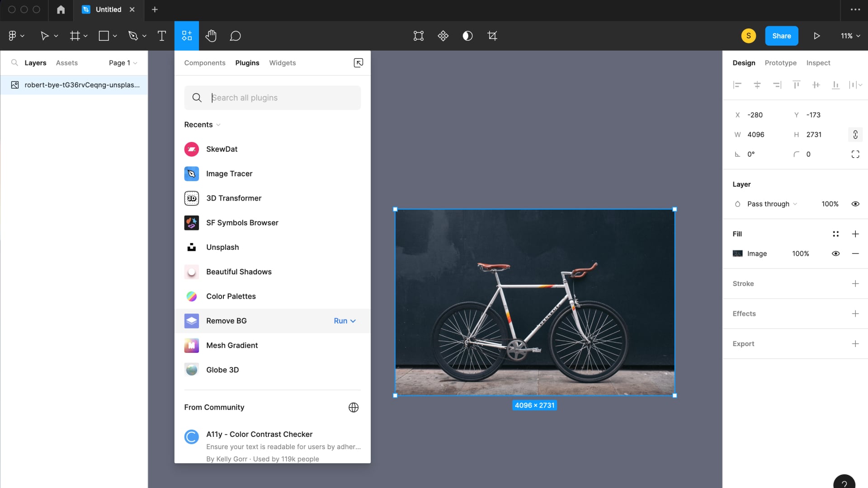This screenshot has height=488, width=868.
Task: Select the Text tool
Action: pyautogui.click(x=161, y=36)
